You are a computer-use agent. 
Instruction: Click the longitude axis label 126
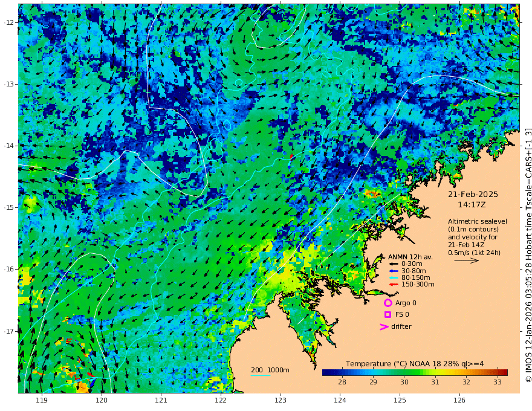tap(459, 400)
